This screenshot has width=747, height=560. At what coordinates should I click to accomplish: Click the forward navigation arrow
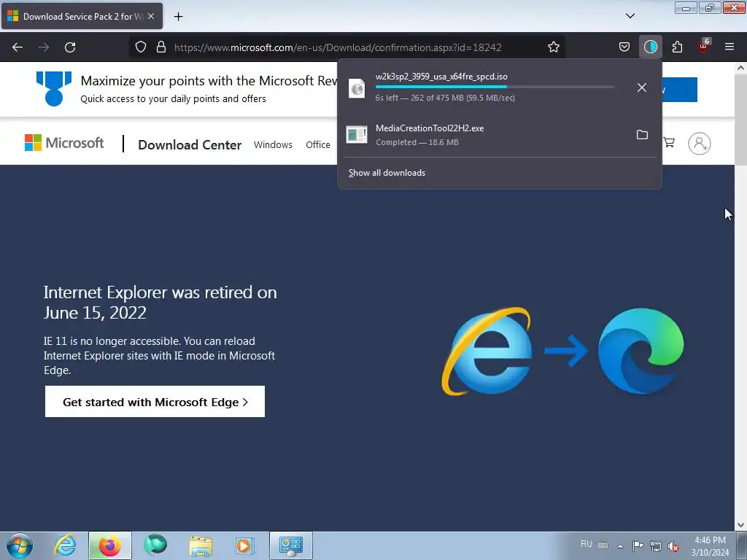[44, 47]
